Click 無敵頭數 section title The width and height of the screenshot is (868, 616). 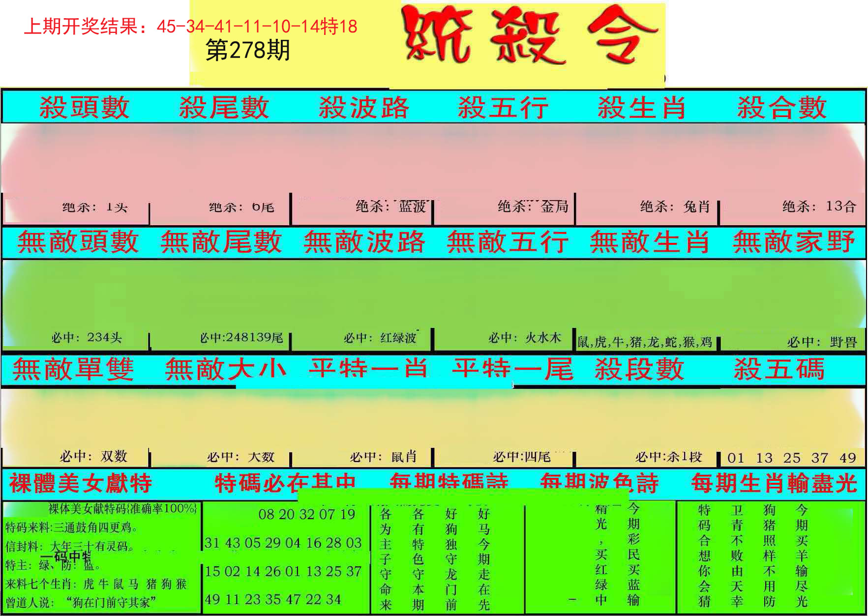click(78, 242)
